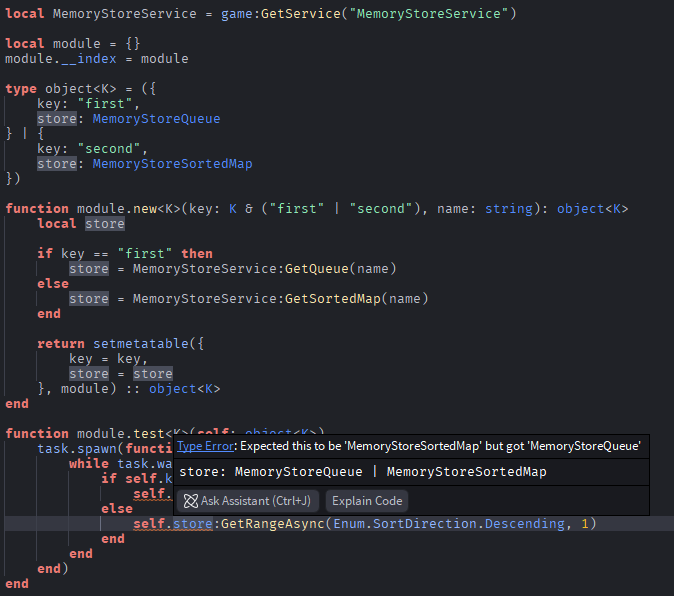674x596 pixels.
Task: Click GetRangeAsync in the highlighted line
Action: [x=273, y=524]
